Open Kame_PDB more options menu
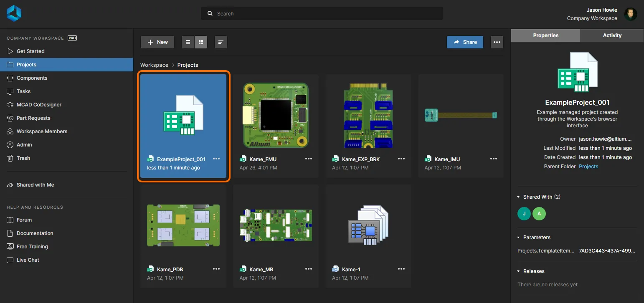Viewport: 644px width, 303px height. point(216,269)
